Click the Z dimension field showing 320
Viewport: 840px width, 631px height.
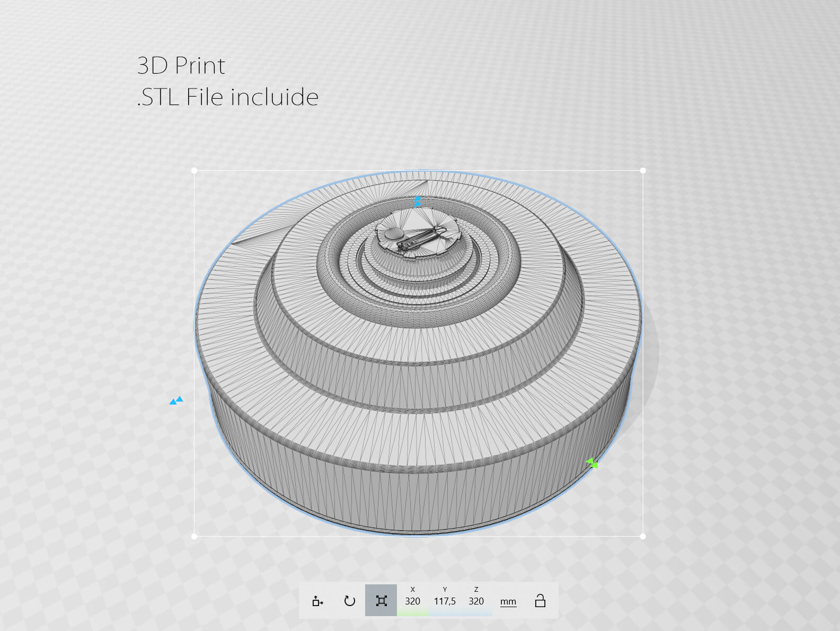[x=476, y=601]
